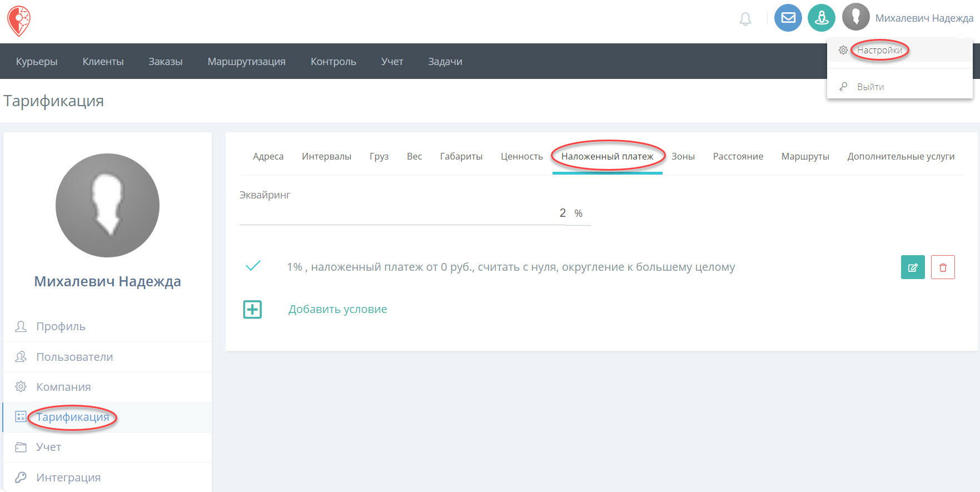Click the Компания gear icon

(21, 387)
